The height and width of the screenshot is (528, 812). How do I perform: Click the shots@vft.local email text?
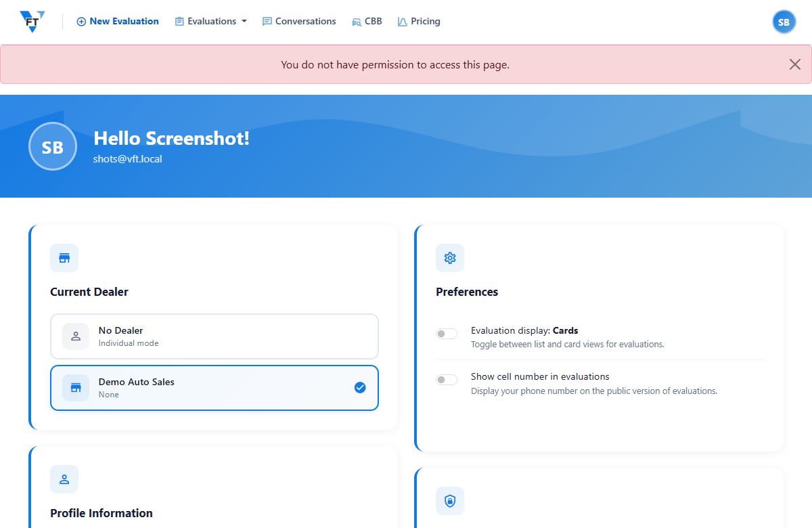click(x=128, y=159)
